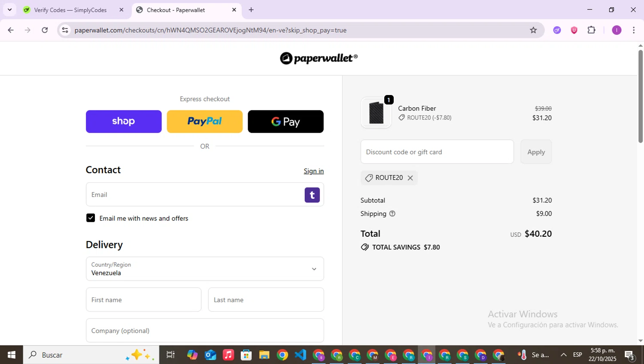Click the Apply discount button
This screenshot has height=364, width=644.
[536, 152]
